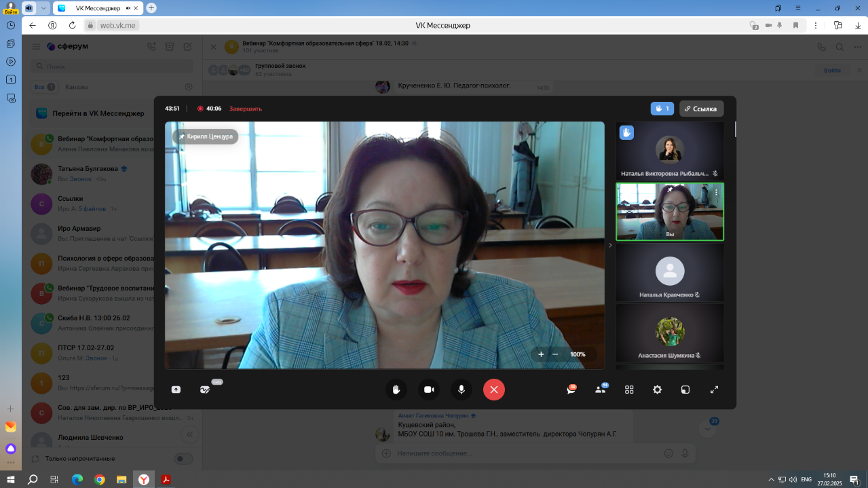Image resolution: width=868 pixels, height=488 pixels.
Task: Mute the microphone in the call
Action: [x=461, y=390]
